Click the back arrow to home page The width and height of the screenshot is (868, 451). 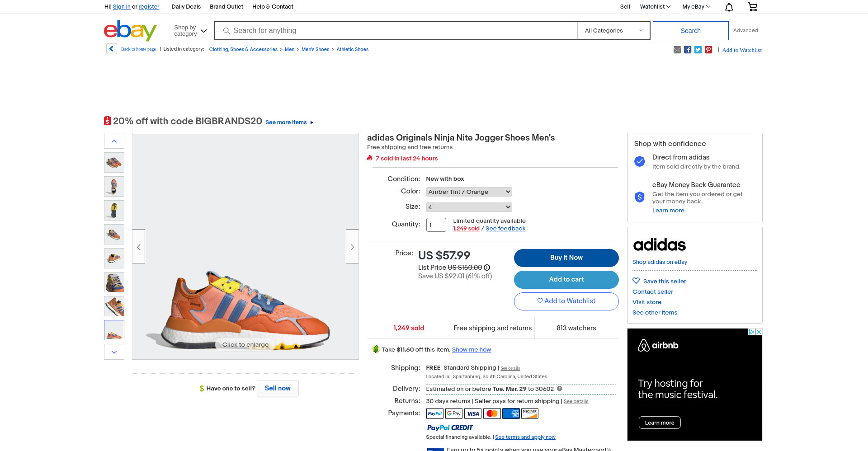click(112, 49)
